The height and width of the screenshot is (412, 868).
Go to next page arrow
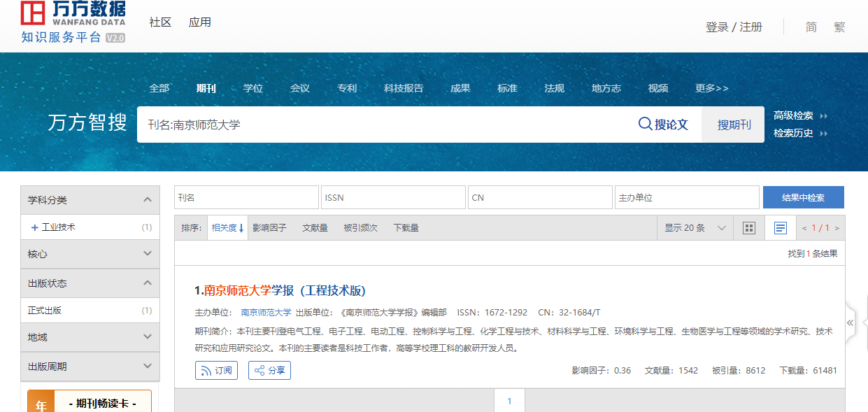pyautogui.click(x=837, y=228)
